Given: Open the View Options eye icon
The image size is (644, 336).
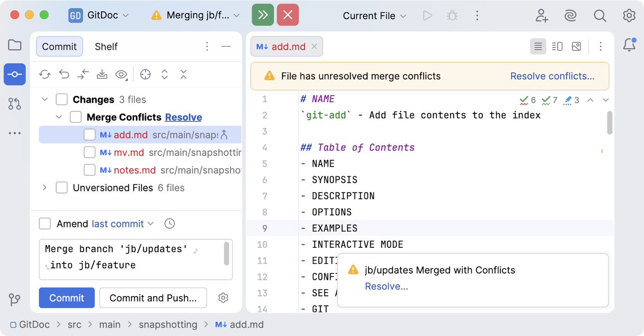Looking at the screenshot, I should point(121,74).
